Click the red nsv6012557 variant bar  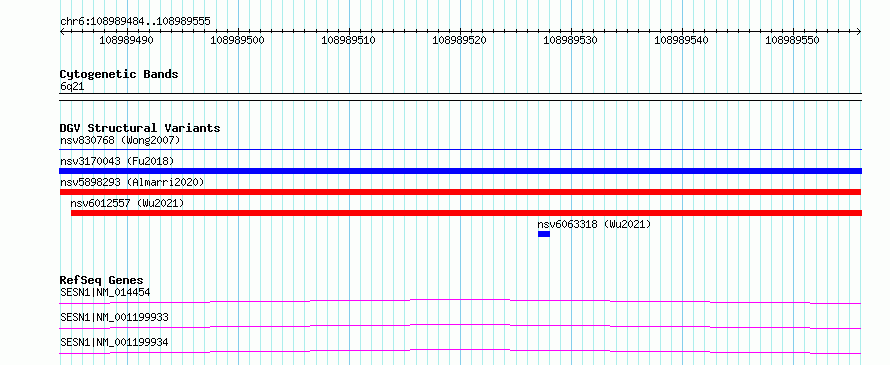pos(466,213)
